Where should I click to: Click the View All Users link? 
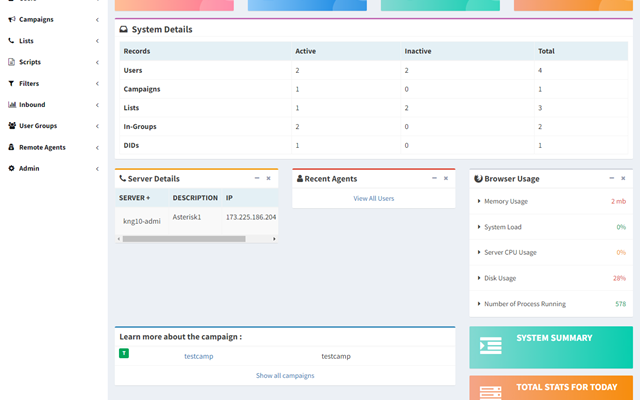coord(373,198)
